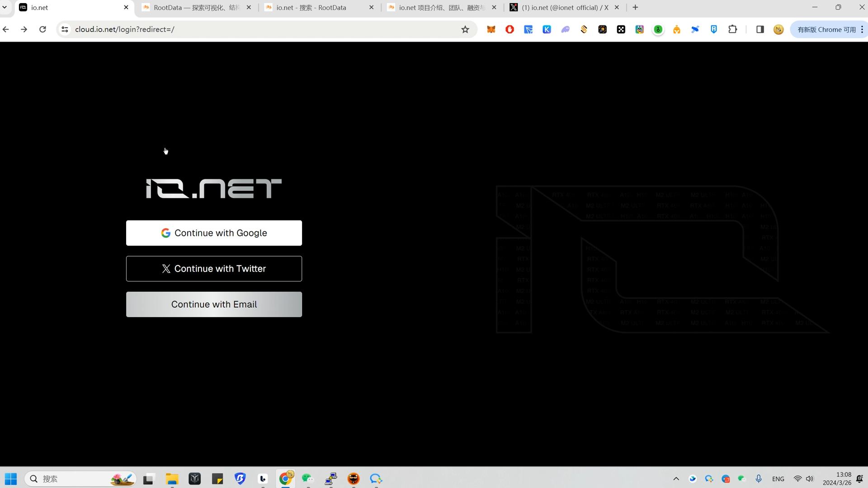Image resolution: width=868 pixels, height=488 pixels.
Task: Show hidden system tray icons
Action: 676,479
